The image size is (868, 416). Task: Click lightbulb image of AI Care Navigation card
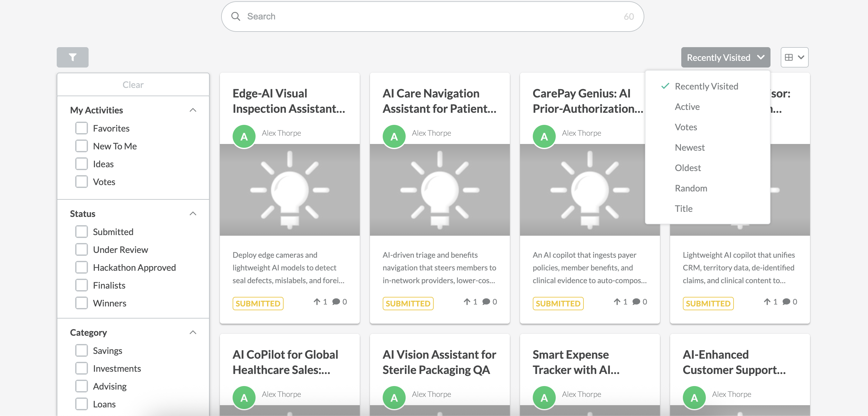tap(440, 190)
